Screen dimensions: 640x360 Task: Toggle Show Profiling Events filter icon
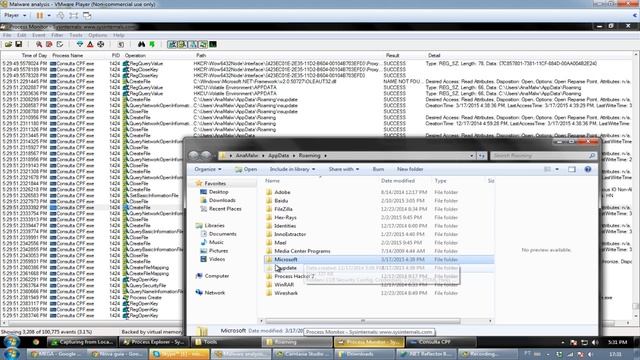[213, 44]
